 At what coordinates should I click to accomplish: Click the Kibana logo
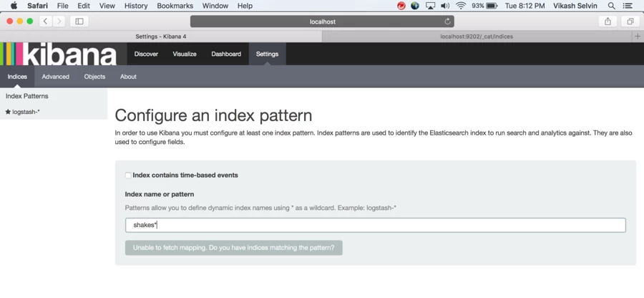[59, 54]
